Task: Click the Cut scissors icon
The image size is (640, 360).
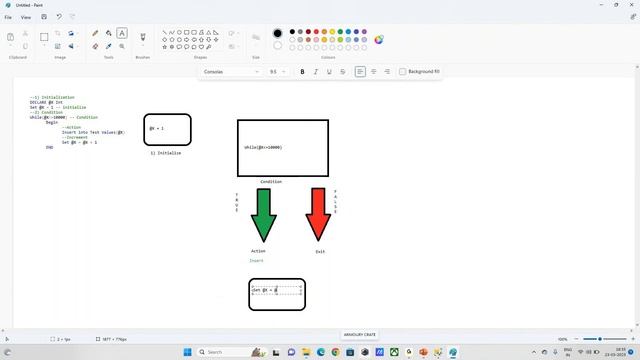Action: [25, 33]
